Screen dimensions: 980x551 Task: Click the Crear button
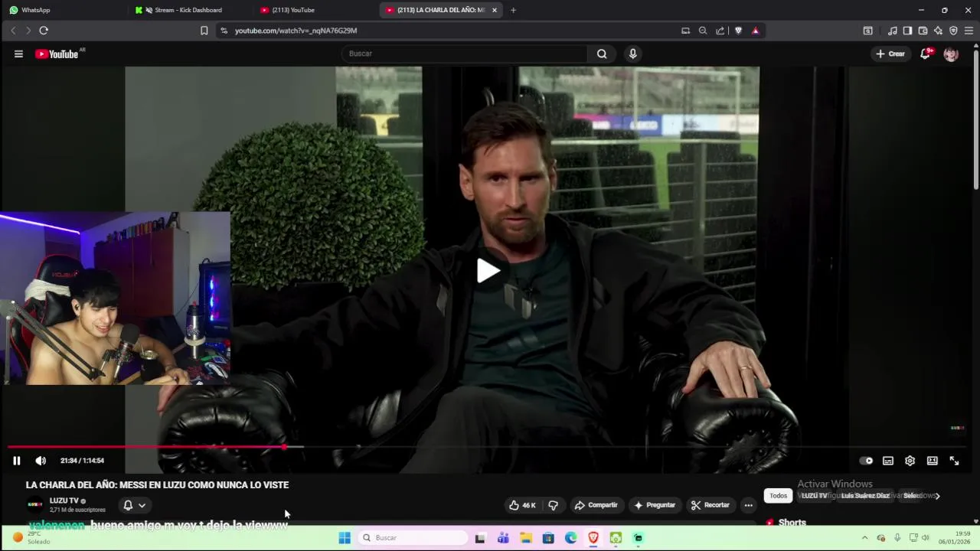click(890, 54)
